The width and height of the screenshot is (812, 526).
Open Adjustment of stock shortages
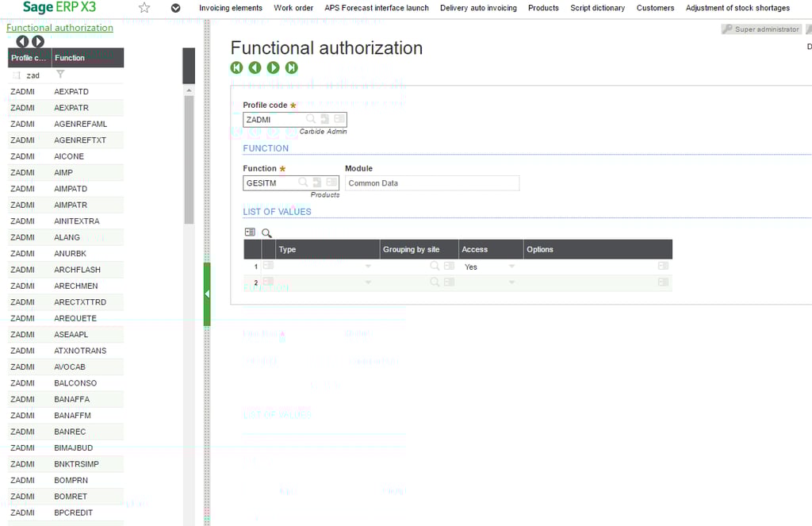pos(737,8)
